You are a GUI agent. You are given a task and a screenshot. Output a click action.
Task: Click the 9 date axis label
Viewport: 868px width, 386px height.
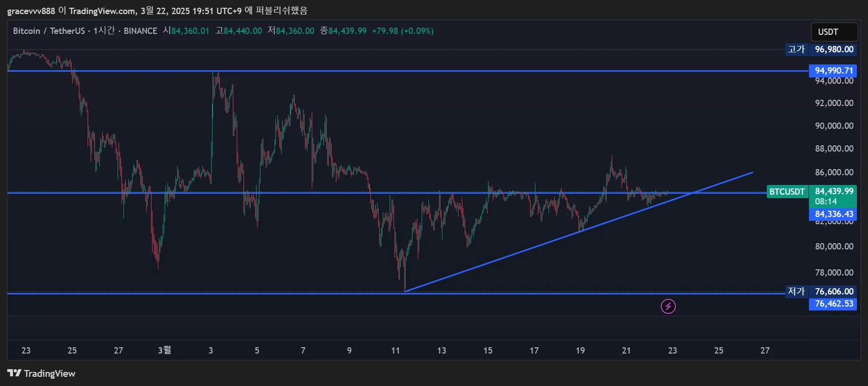point(350,351)
